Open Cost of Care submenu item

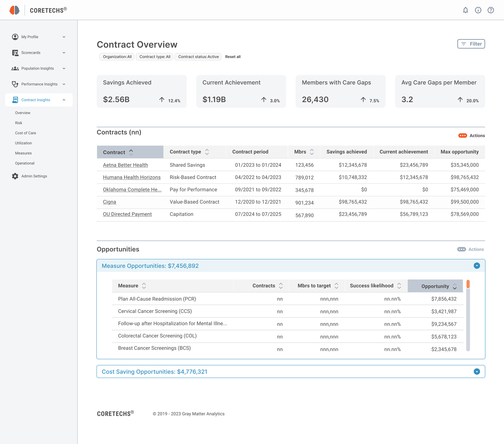coord(25,133)
